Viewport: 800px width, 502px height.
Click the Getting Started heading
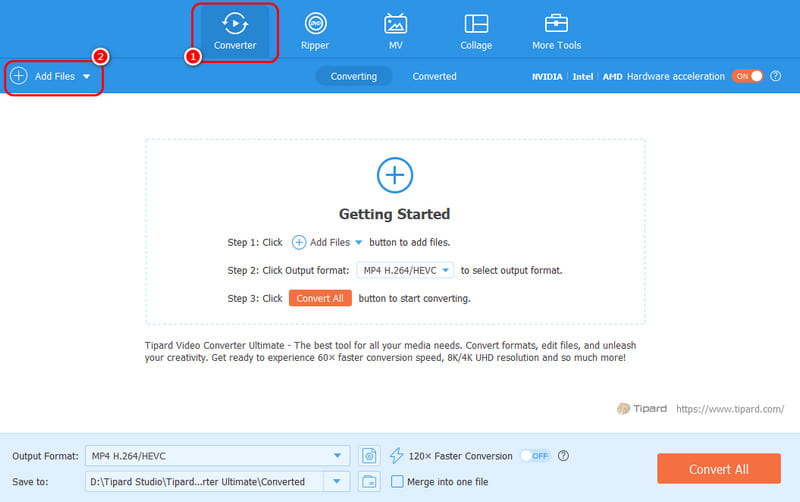[394, 214]
